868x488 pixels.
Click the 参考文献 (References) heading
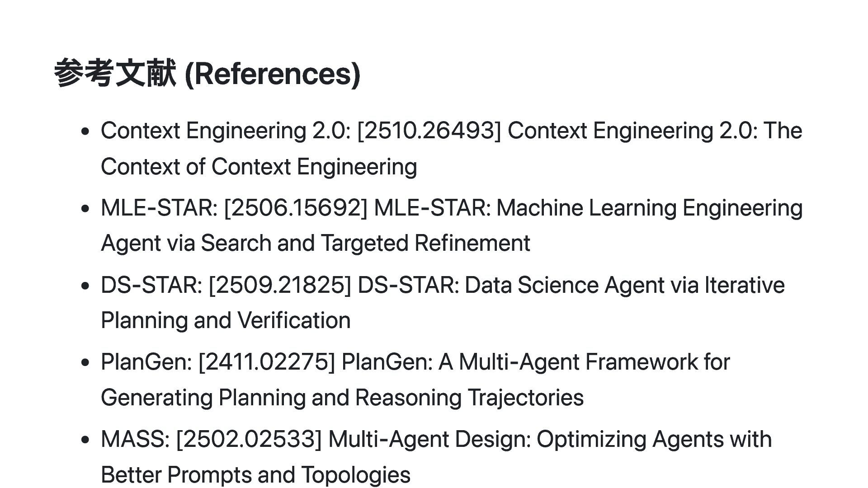[207, 73]
